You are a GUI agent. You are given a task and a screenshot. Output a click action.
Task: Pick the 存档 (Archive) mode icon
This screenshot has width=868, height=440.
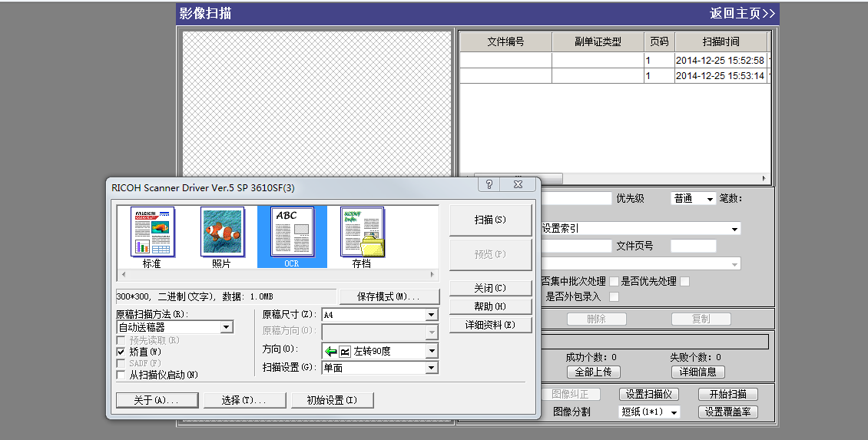(x=362, y=232)
